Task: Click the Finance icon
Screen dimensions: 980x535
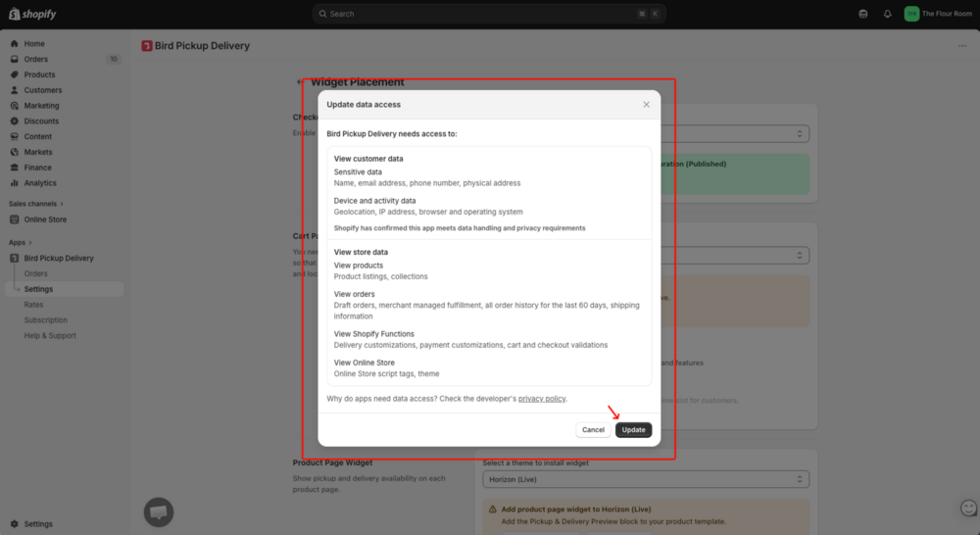Action: pyautogui.click(x=15, y=168)
